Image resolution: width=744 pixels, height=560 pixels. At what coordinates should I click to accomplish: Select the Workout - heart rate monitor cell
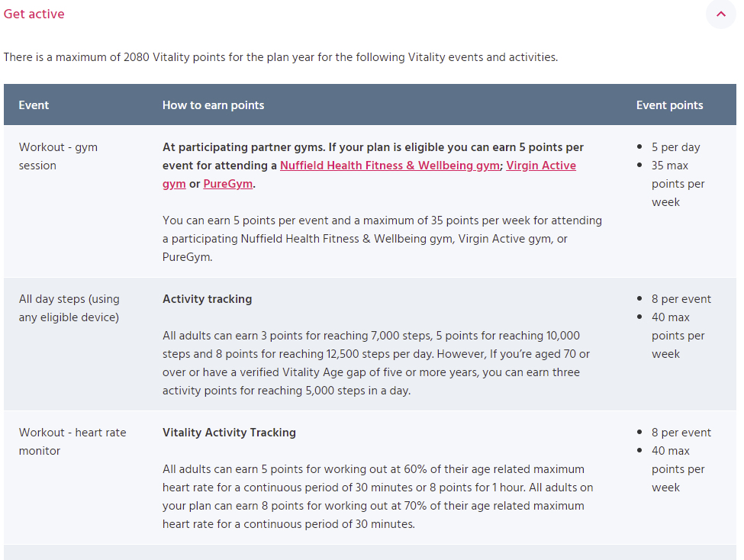pos(72,441)
